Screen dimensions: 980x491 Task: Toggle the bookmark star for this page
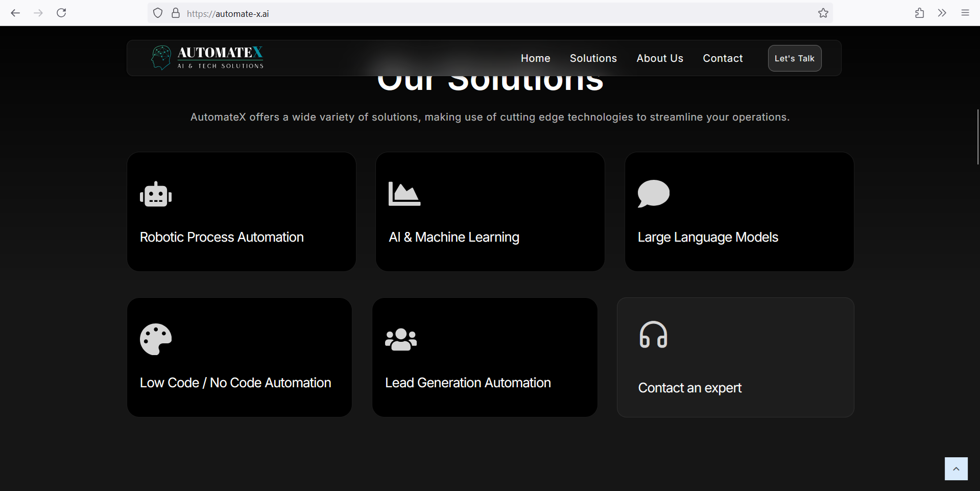pyautogui.click(x=823, y=13)
